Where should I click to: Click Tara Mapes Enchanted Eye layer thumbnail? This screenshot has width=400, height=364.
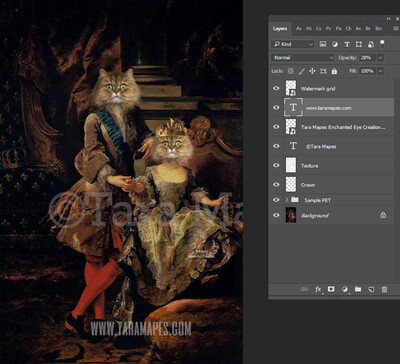coord(291,127)
